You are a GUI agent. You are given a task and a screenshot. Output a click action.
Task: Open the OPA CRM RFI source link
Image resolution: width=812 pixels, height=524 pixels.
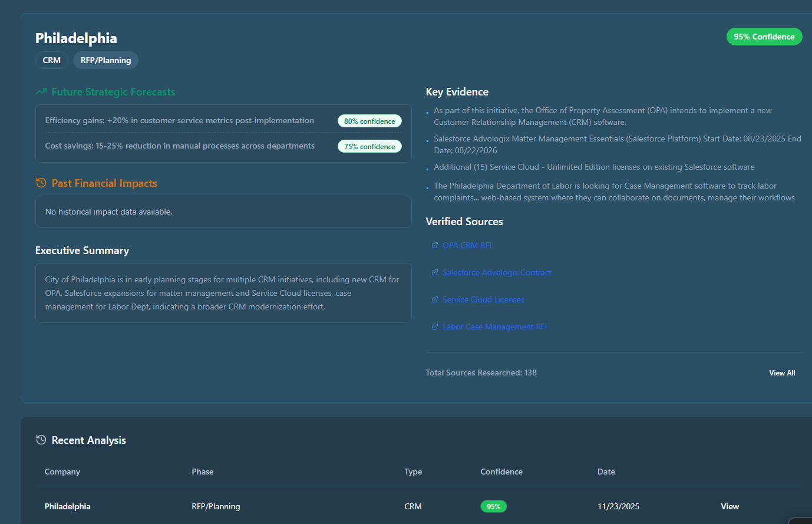tap(467, 246)
